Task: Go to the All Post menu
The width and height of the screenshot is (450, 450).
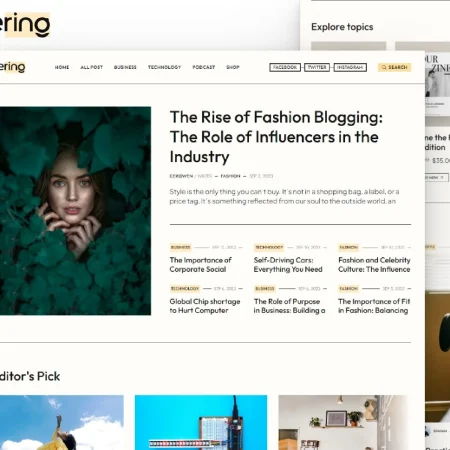Action: [92, 67]
